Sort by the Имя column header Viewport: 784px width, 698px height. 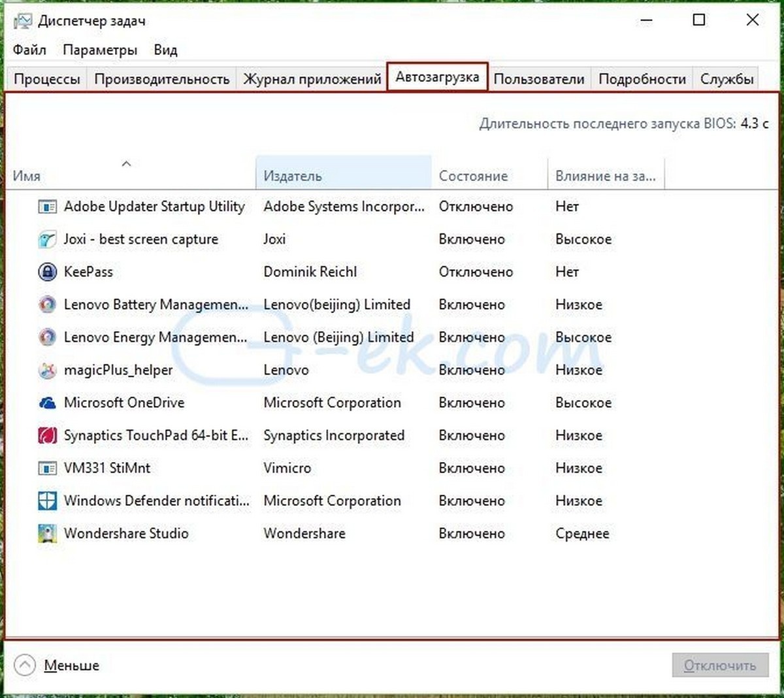click(x=131, y=172)
